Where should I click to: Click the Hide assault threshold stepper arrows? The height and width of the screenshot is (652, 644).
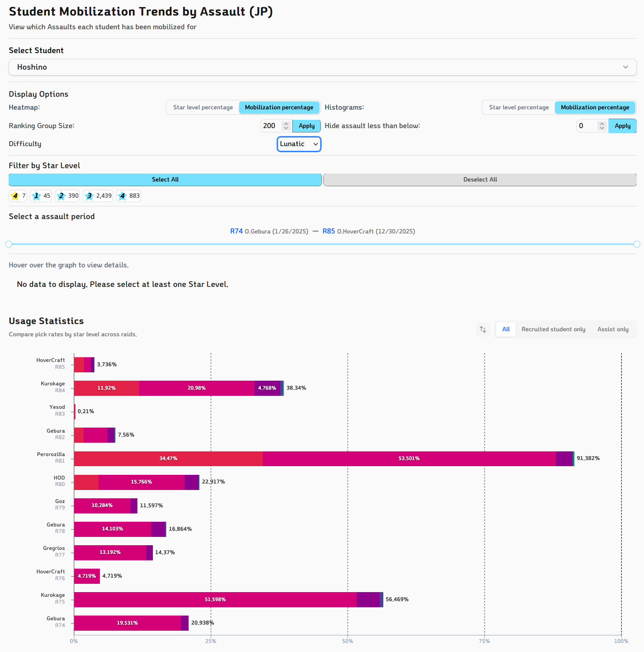point(602,126)
